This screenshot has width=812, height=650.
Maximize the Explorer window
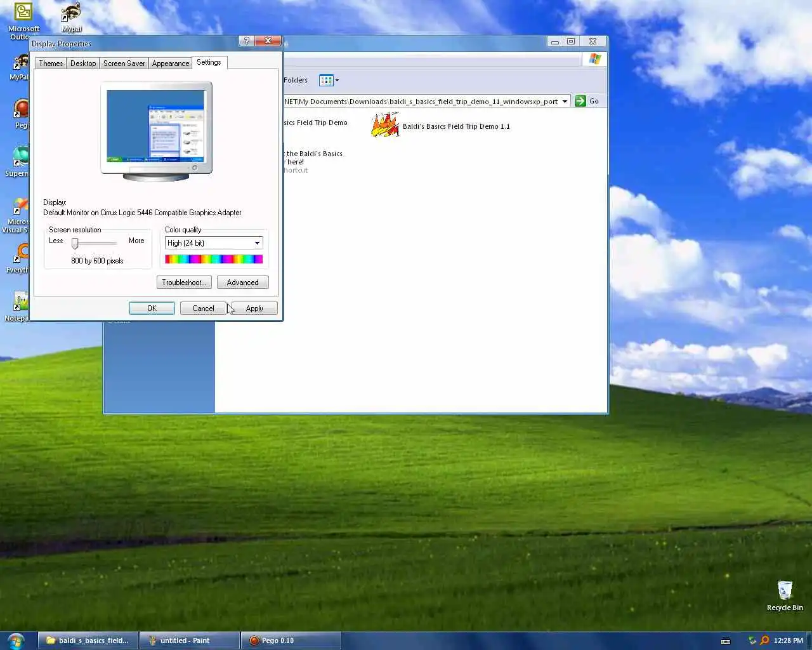(571, 42)
